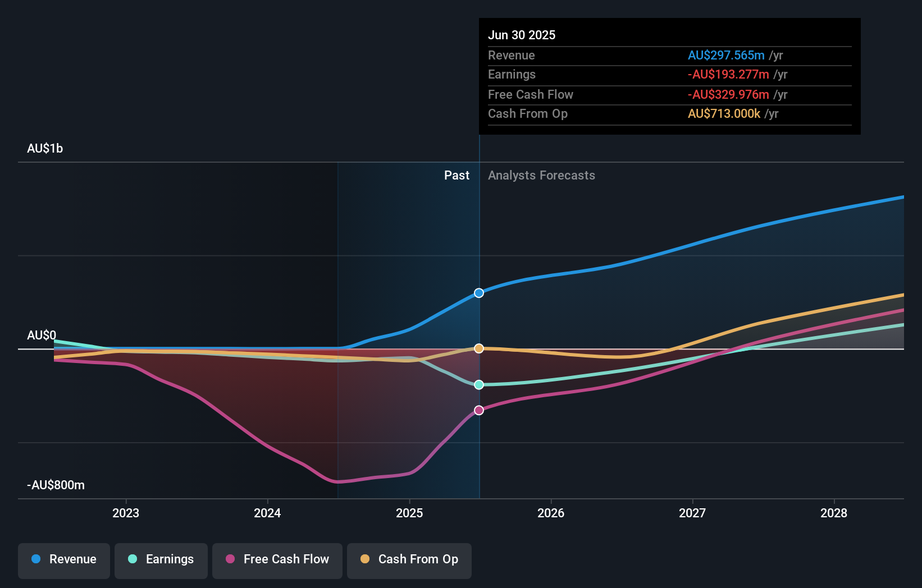Select the Analysts Forecasts section label

point(541,175)
